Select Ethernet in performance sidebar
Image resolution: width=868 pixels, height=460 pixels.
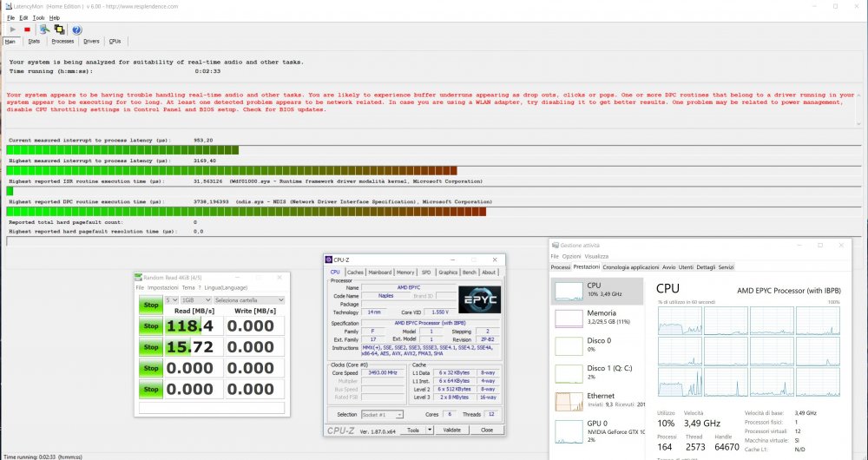point(597,401)
